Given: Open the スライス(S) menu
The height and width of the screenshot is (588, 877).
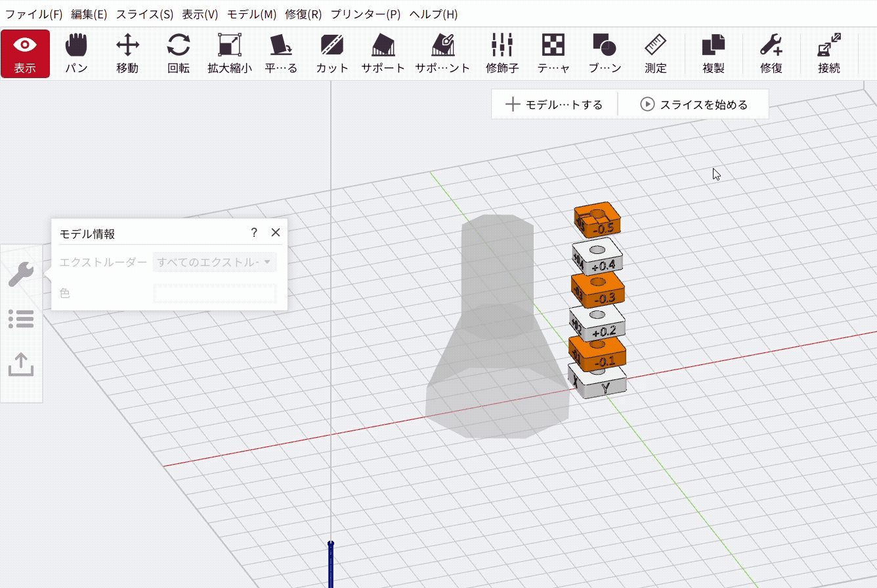Looking at the screenshot, I should [144, 14].
